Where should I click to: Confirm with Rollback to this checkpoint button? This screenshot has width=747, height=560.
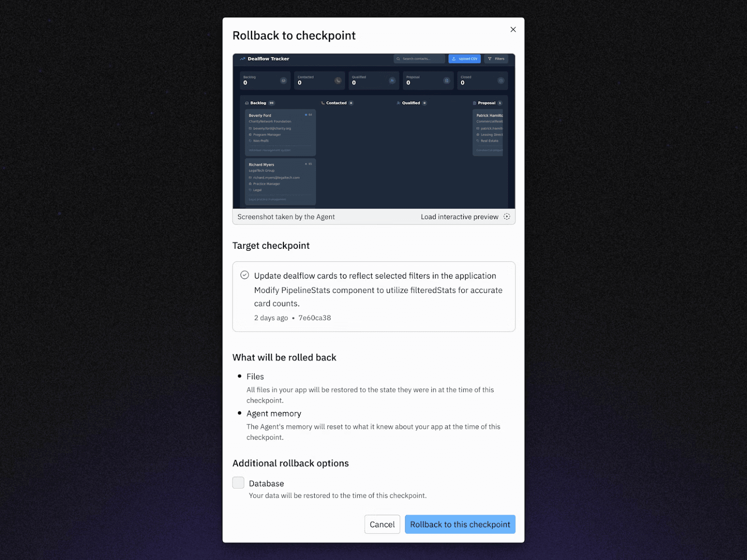pyautogui.click(x=460, y=524)
